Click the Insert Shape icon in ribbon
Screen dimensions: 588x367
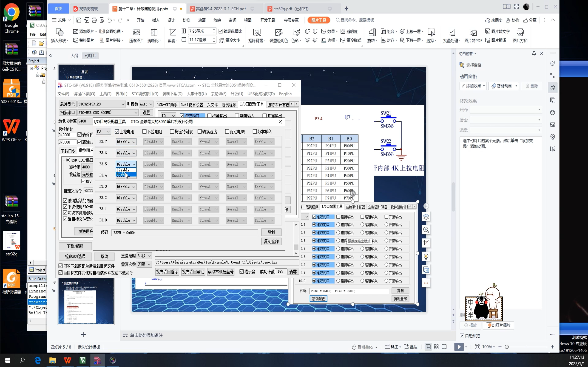[60, 32]
